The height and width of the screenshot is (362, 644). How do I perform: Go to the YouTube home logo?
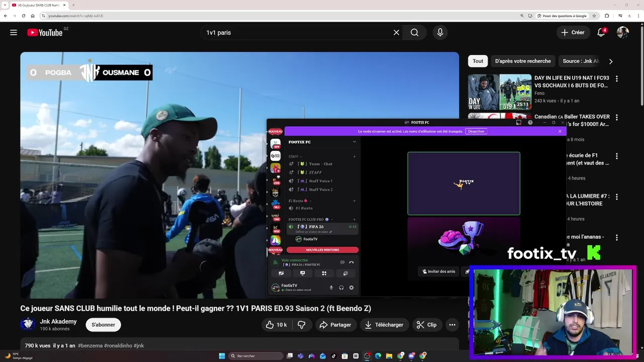[45, 33]
